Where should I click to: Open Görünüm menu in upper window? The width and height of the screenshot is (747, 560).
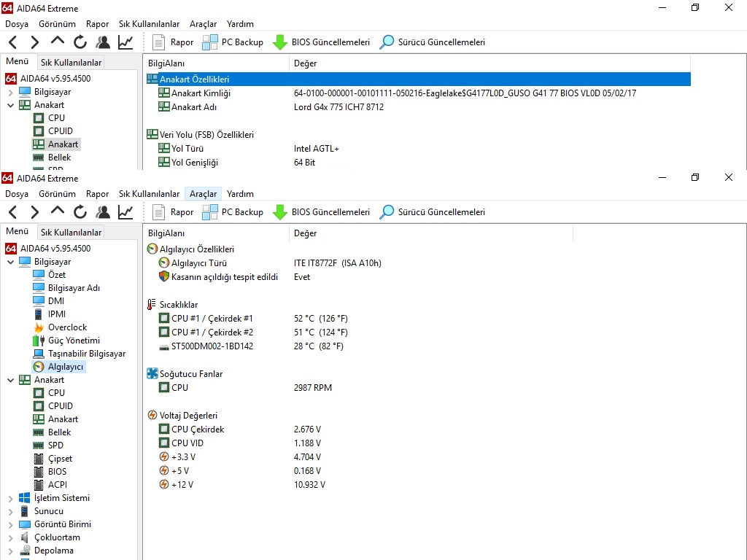(57, 24)
